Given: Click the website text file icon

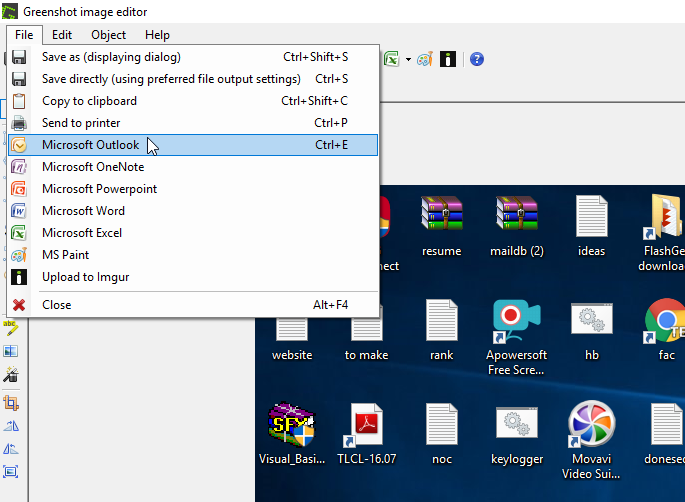Looking at the screenshot, I should tap(292, 329).
